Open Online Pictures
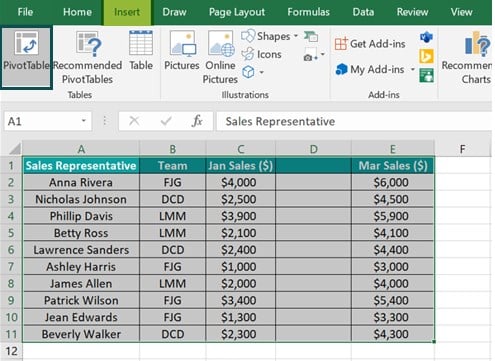Viewport: 495px width, 361px height. point(220,57)
